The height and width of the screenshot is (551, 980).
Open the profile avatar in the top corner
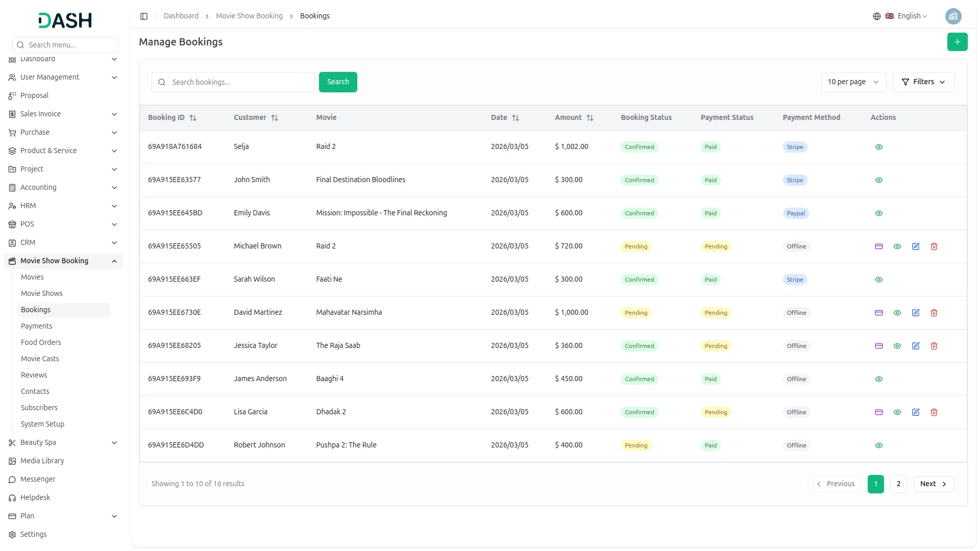point(953,16)
